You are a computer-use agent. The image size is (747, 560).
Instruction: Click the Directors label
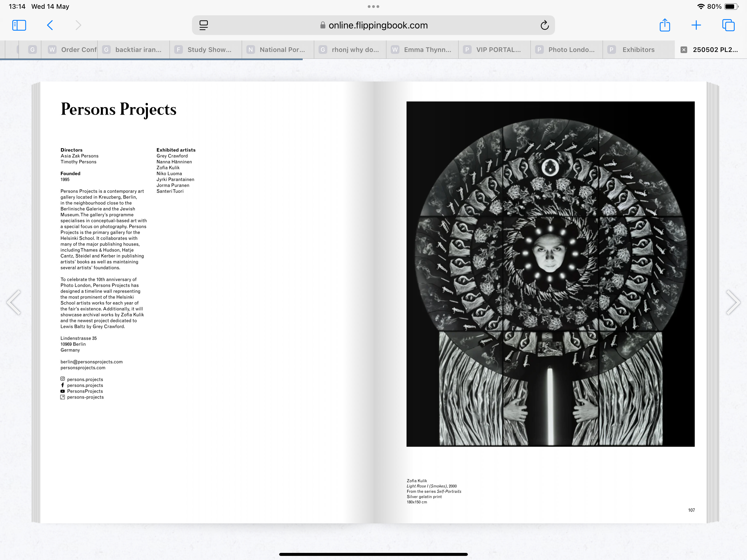[x=72, y=150]
